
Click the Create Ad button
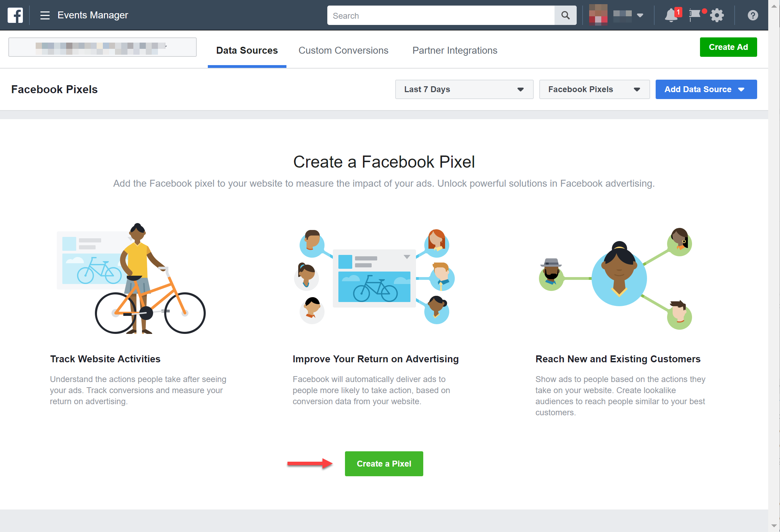(728, 47)
